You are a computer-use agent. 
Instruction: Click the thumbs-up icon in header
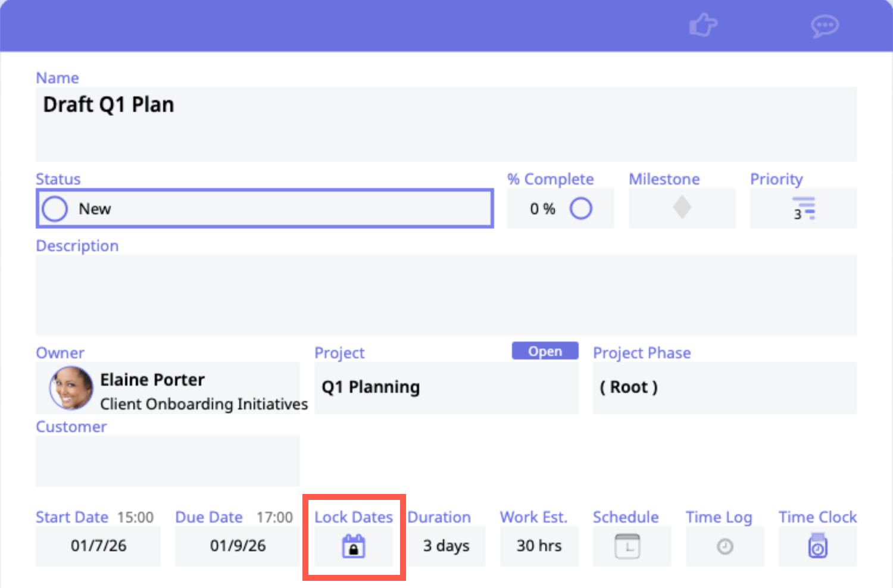702,26
